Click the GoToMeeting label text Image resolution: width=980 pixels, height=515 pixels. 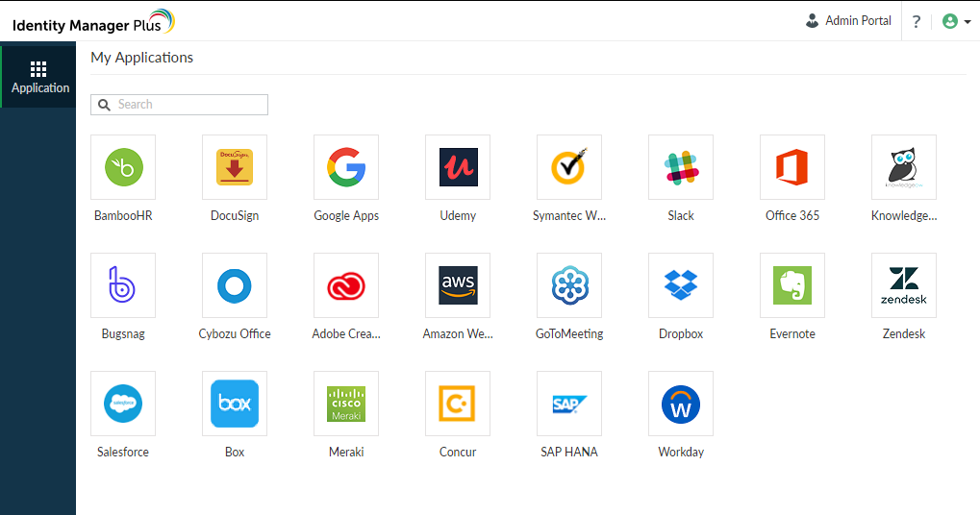coord(569,334)
